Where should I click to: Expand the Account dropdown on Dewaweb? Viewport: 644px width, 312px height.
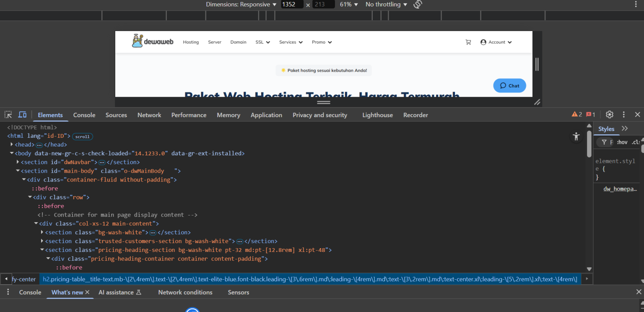[496, 42]
